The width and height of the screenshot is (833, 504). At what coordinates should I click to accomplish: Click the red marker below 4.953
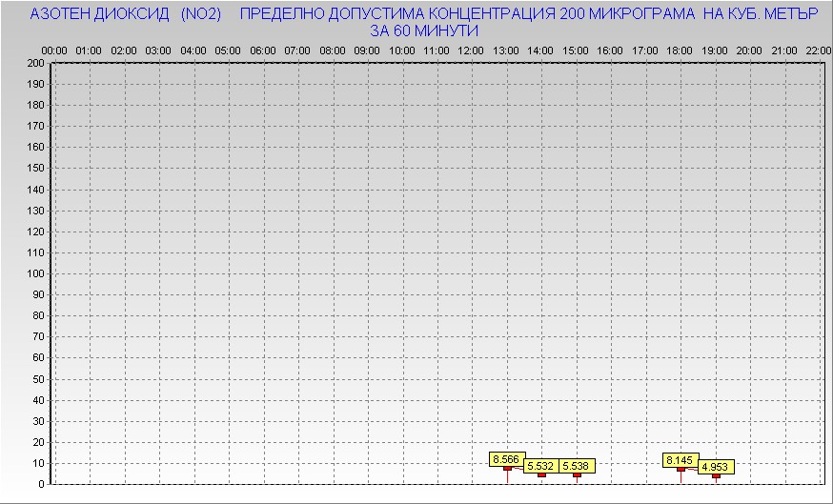pyautogui.click(x=716, y=475)
